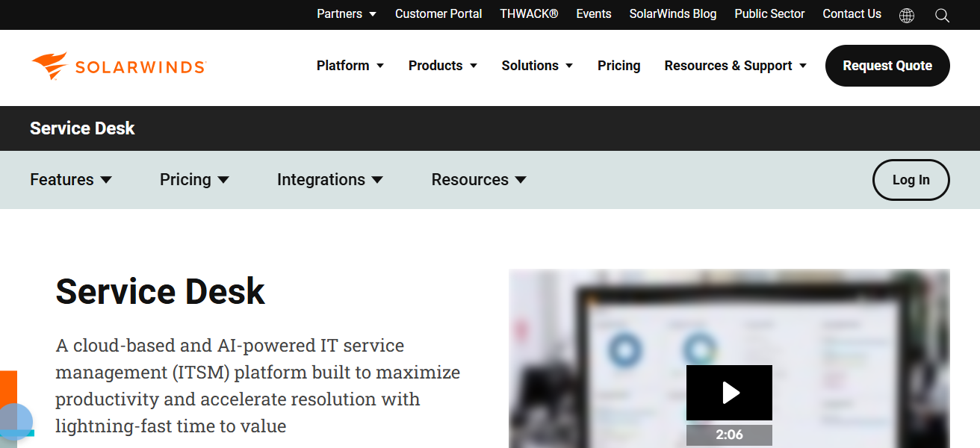Image resolution: width=980 pixels, height=448 pixels.
Task: Visit the Customer Portal
Action: point(438,13)
